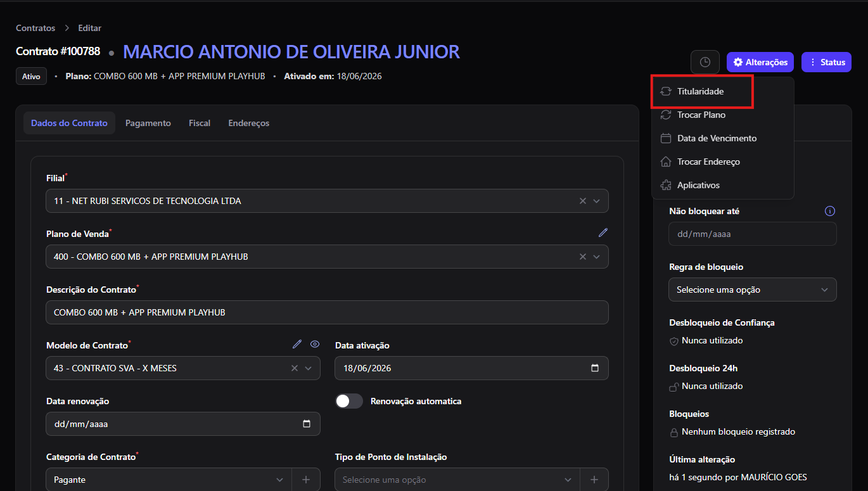Expand the Modelo de Contrato dropdown chevron
Viewport: 868px width, 491px height.
click(x=309, y=368)
